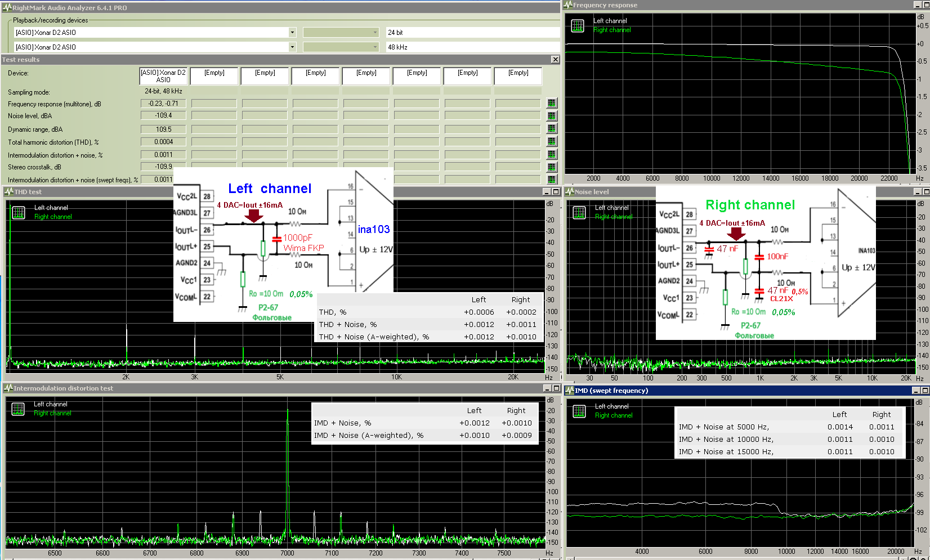This screenshot has width=930, height=560.
Task: Click the 0.0004 THD value
Action: tap(163, 142)
